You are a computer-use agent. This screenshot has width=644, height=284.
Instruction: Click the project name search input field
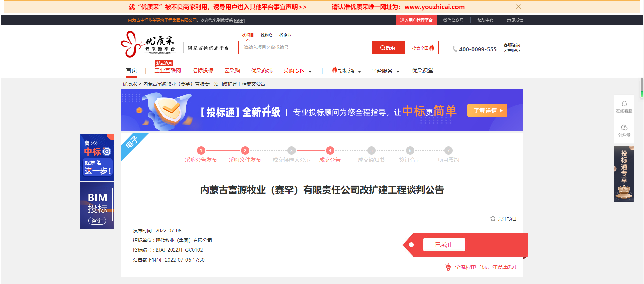tap(305, 48)
